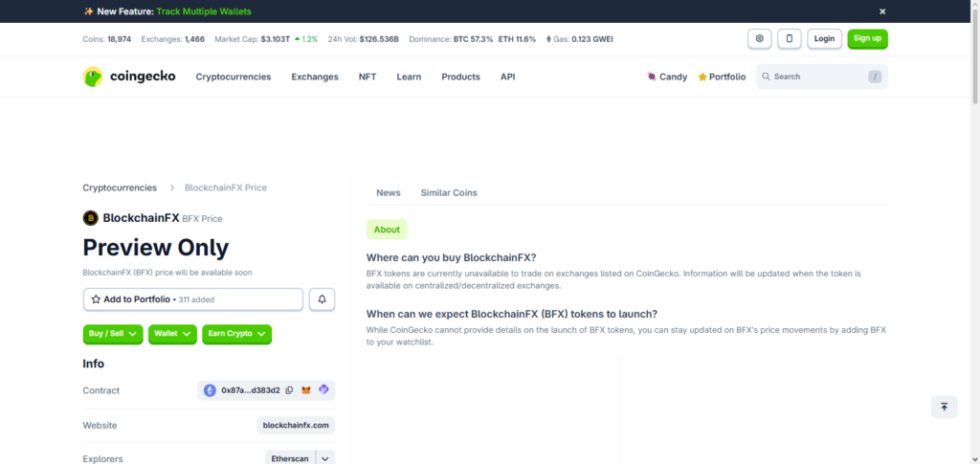Click the 'BlockchainFX Price' breadcrumb text
The width and height of the screenshot is (980, 464).
226,188
